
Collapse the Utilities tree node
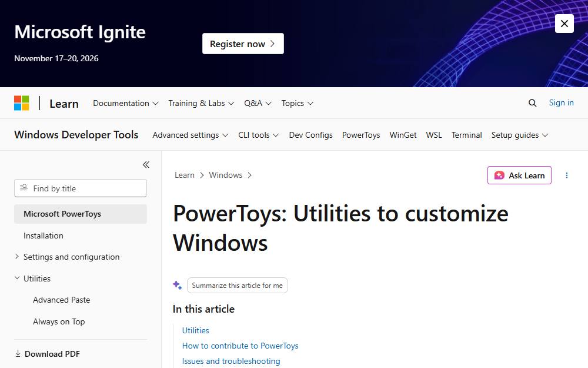tap(17, 279)
